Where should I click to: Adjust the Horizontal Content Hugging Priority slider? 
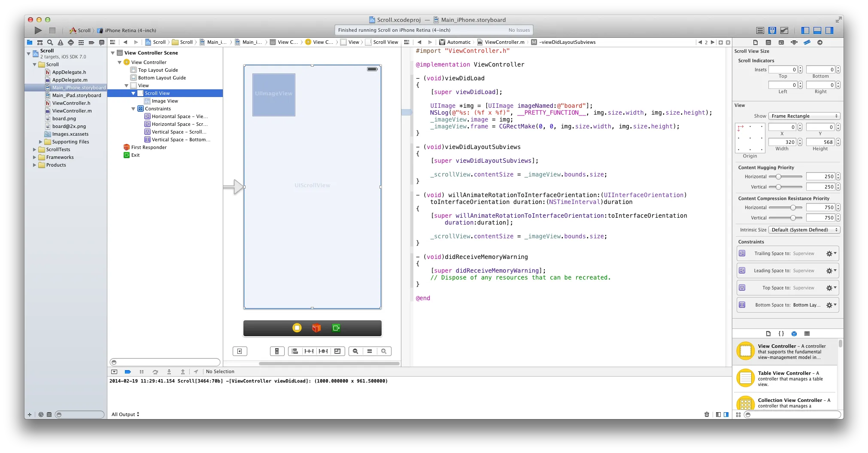click(778, 176)
